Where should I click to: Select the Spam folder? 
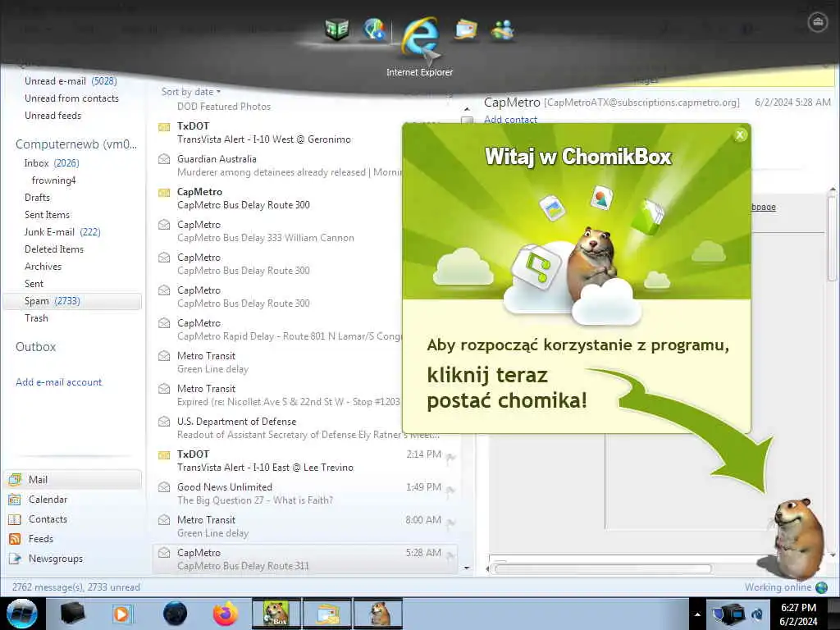click(73, 301)
